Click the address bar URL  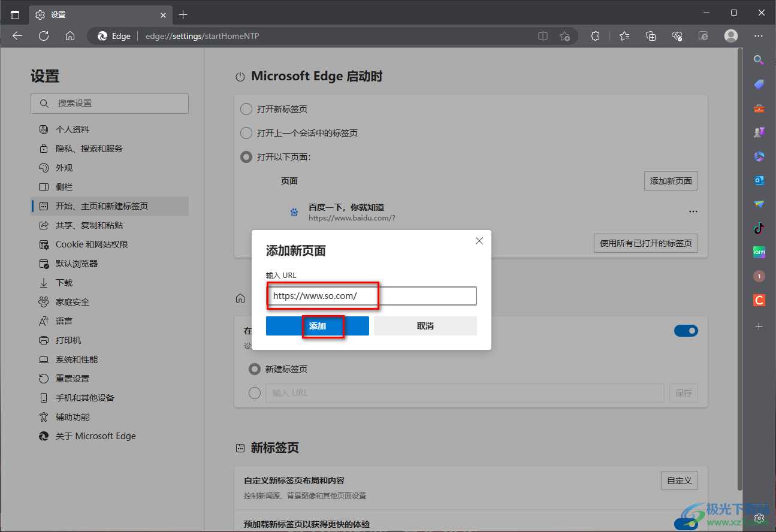(203, 36)
